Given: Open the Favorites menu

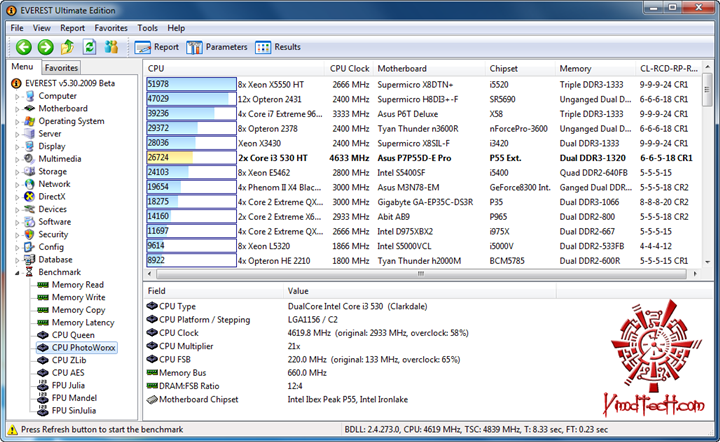Looking at the screenshot, I should [x=111, y=28].
